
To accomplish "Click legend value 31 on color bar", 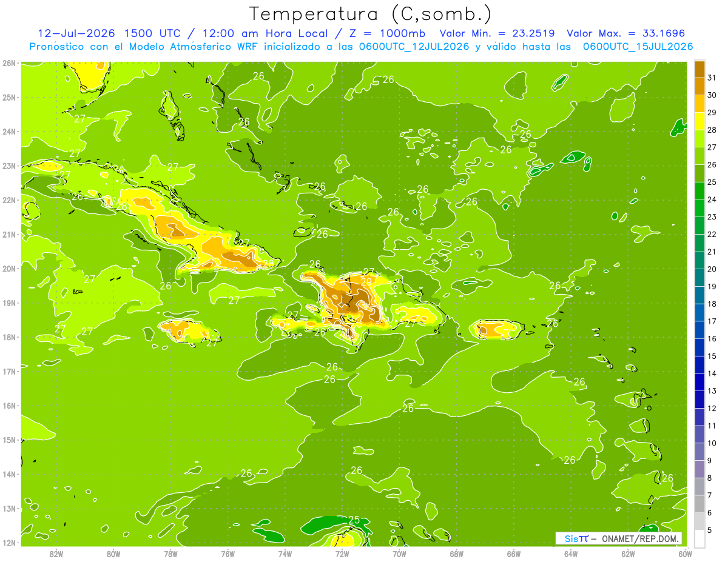I will [712, 78].
